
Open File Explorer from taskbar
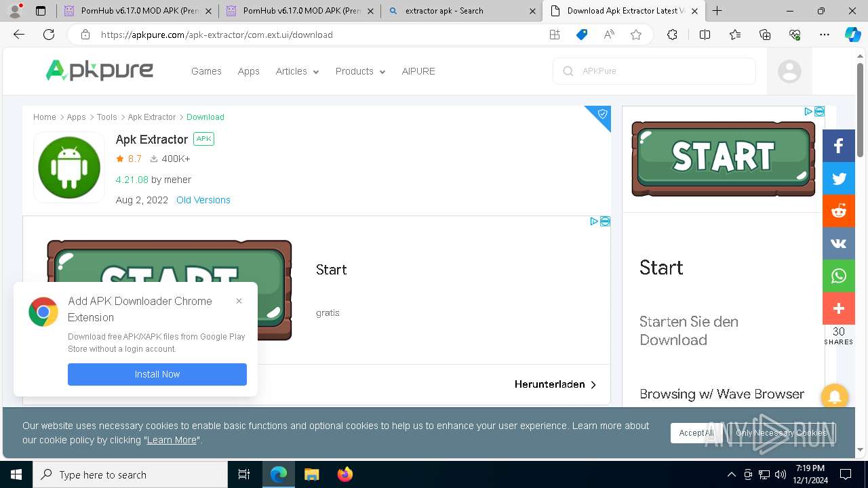click(311, 474)
